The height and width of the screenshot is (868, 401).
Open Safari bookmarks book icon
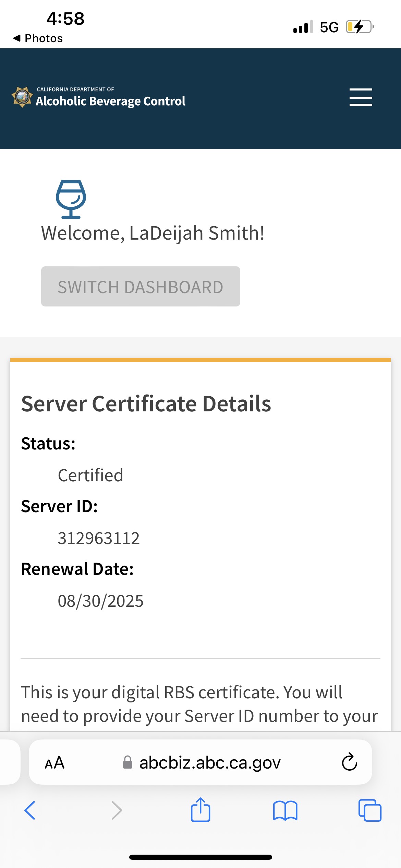pyautogui.click(x=285, y=810)
